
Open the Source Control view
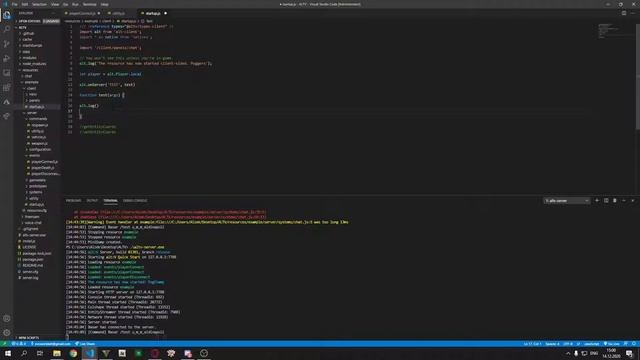point(7,44)
